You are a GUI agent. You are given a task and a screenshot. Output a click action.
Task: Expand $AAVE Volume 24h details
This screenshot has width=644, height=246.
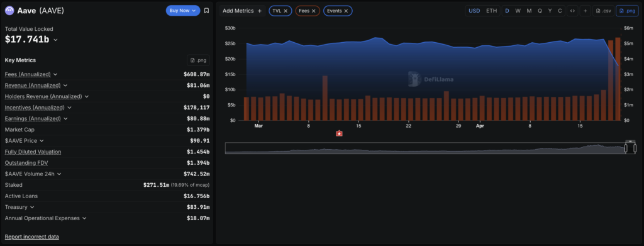pyautogui.click(x=59, y=174)
